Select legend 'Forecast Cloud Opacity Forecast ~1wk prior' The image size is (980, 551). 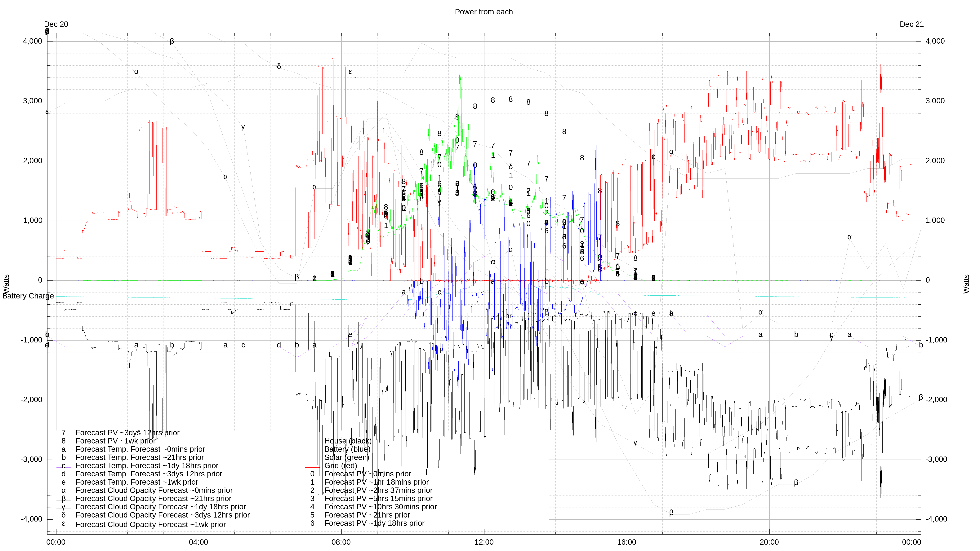pyautogui.click(x=151, y=524)
